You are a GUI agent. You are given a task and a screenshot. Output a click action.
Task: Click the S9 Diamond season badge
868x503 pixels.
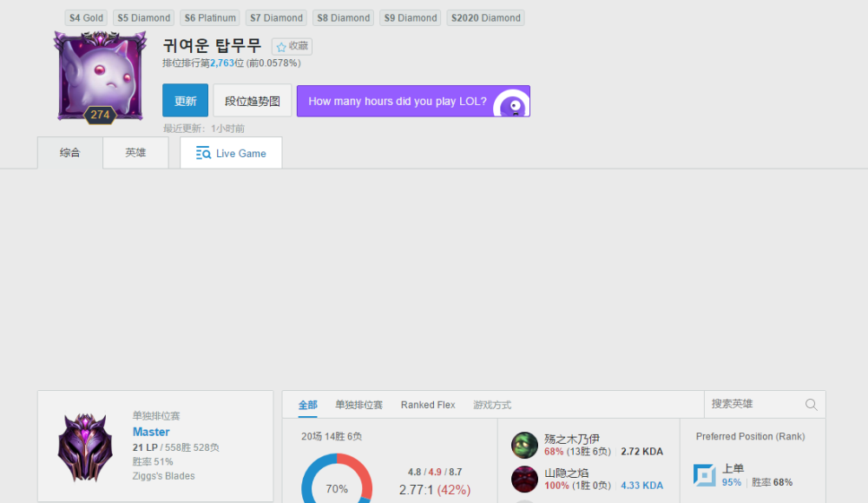tap(411, 17)
